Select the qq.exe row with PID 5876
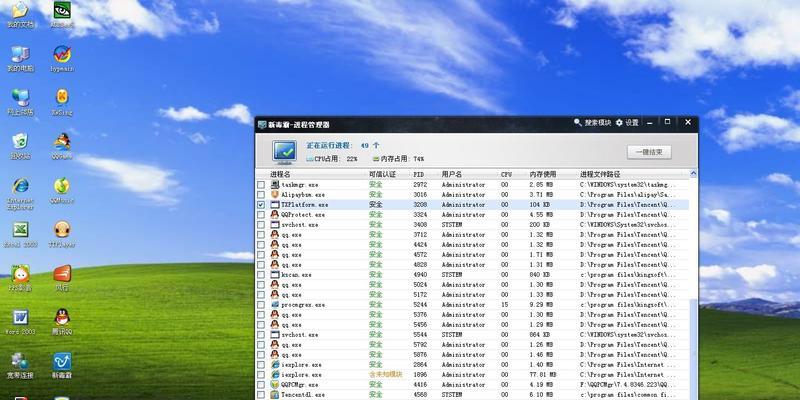Image resolution: width=800 pixels, height=400 pixels. [x=472, y=355]
